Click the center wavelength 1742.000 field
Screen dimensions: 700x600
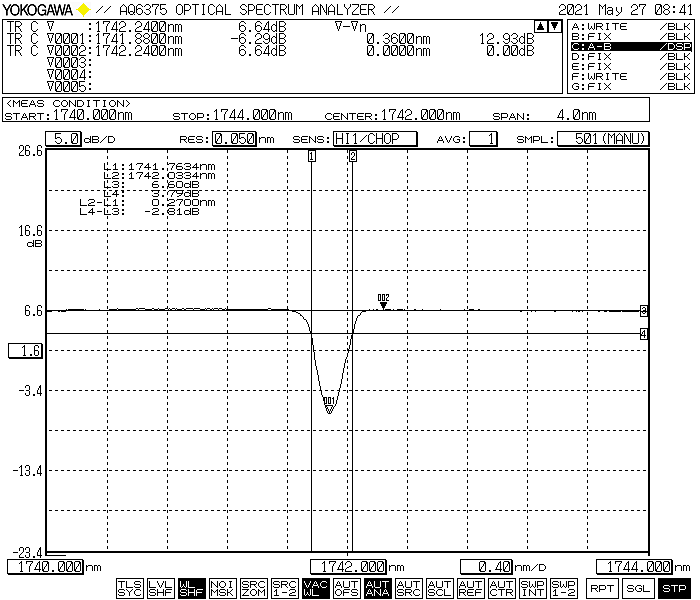(x=348, y=567)
